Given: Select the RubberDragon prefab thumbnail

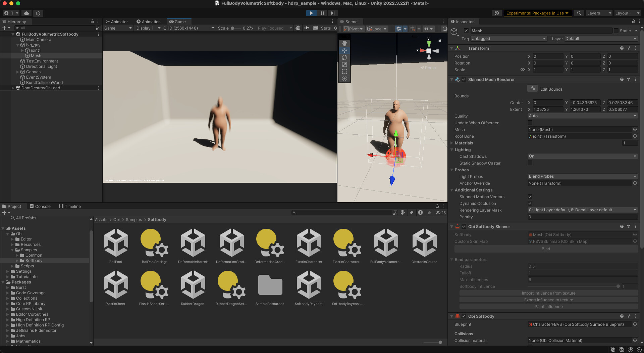Looking at the screenshot, I should (x=193, y=284).
